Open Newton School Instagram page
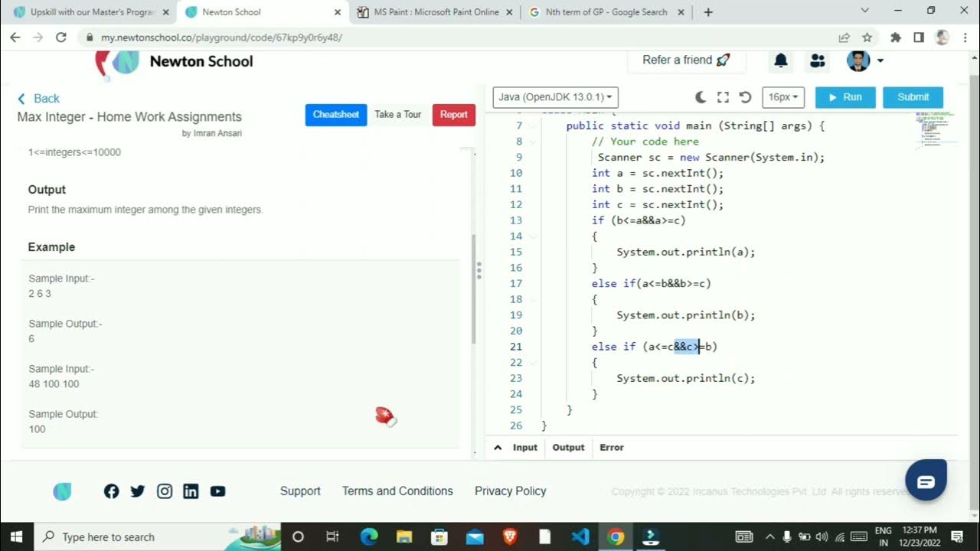 (165, 491)
